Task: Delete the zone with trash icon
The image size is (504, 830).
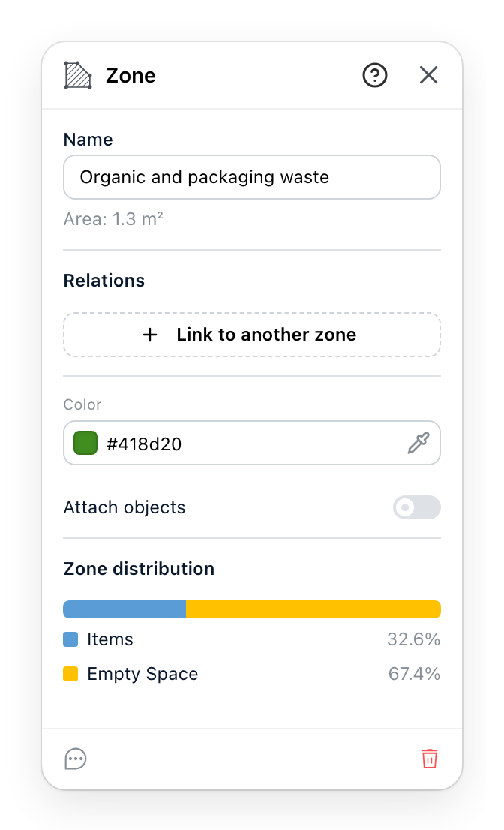Action: (x=430, y=759)
